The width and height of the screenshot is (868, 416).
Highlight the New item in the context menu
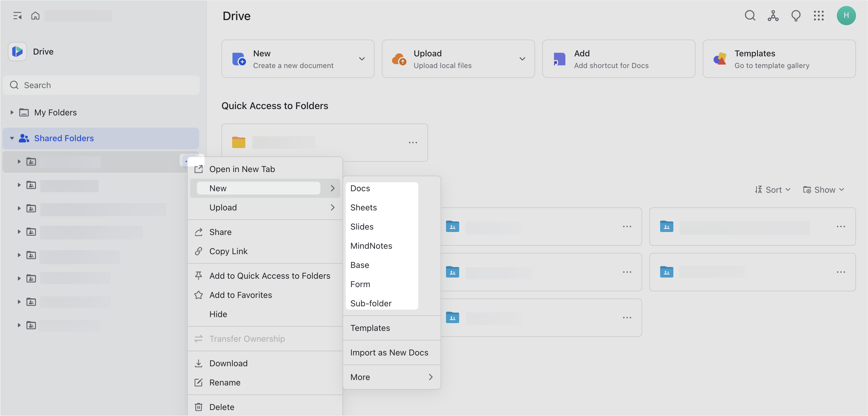265,188
